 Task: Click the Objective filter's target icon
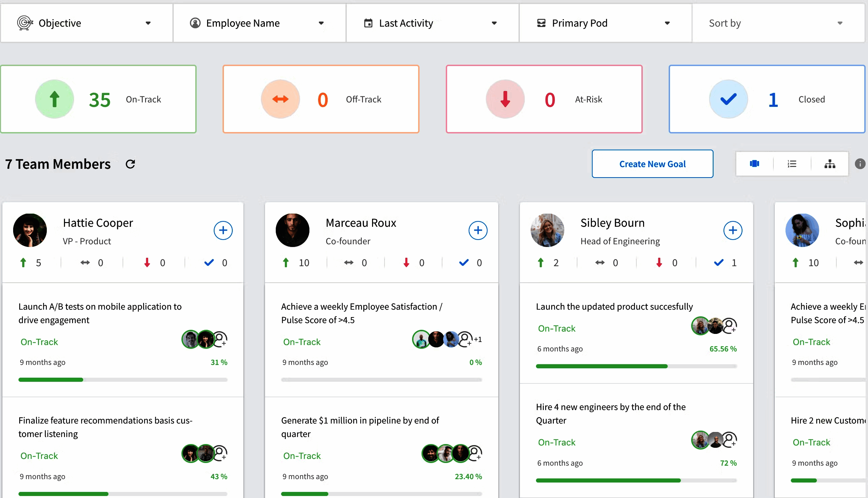[x=25, y=23]
